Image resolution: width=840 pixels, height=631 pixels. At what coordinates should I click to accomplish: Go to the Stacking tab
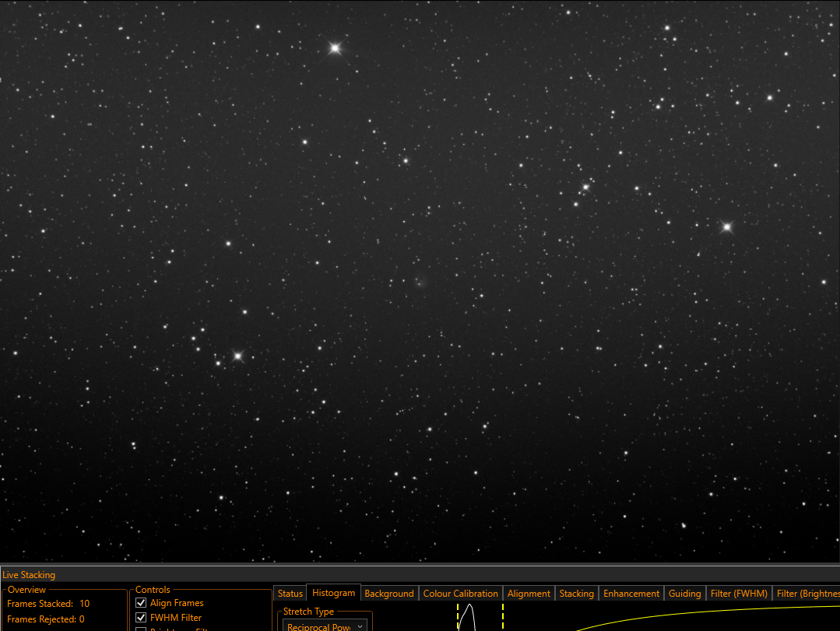(x=576, y=594)
